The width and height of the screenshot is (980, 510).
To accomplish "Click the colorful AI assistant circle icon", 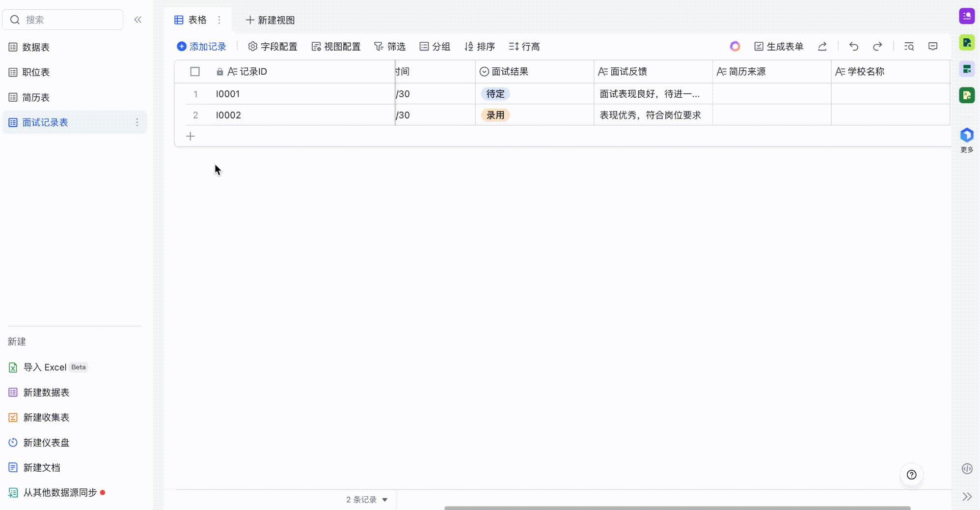I will pos(735,46).
